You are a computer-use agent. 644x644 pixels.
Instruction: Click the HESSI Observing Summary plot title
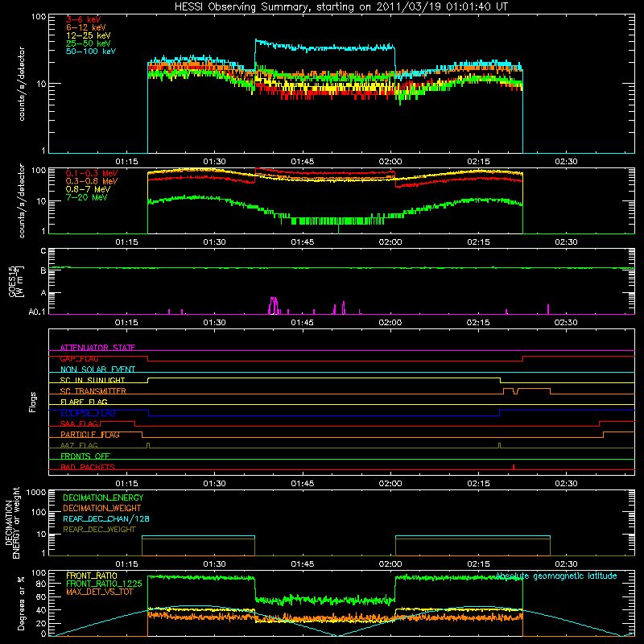tap(341, 6)
